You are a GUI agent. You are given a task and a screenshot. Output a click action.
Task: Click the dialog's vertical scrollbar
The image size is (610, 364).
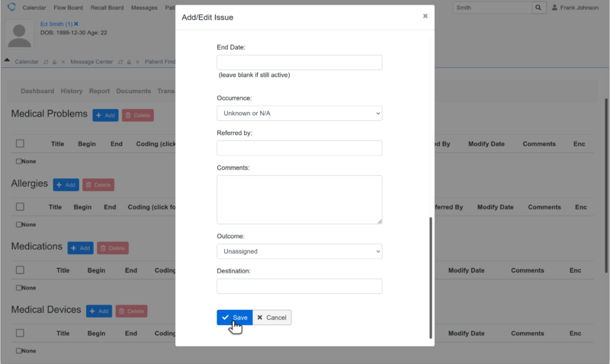[430, 274]
